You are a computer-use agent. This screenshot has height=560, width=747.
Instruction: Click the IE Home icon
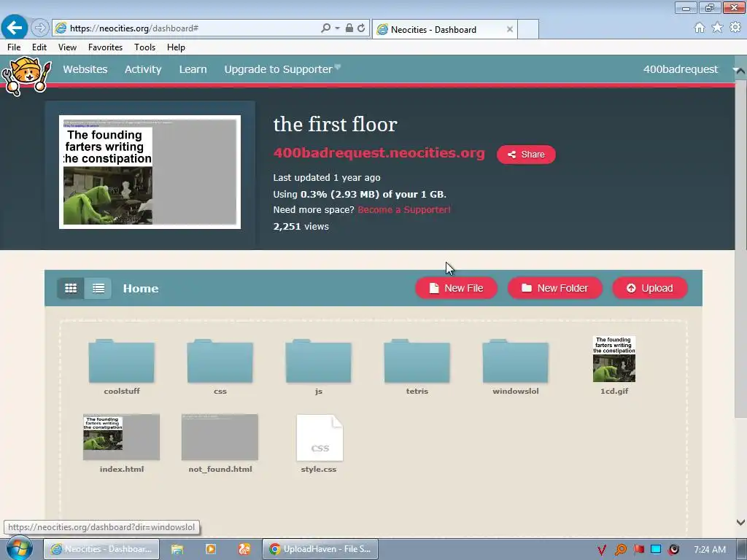(x=699, y=28)
